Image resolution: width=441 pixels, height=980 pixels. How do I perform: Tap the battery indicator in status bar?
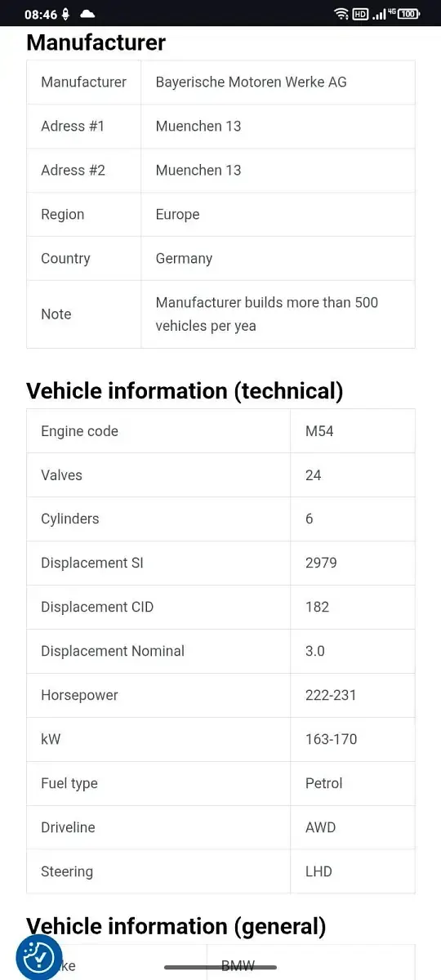[409, 14]
